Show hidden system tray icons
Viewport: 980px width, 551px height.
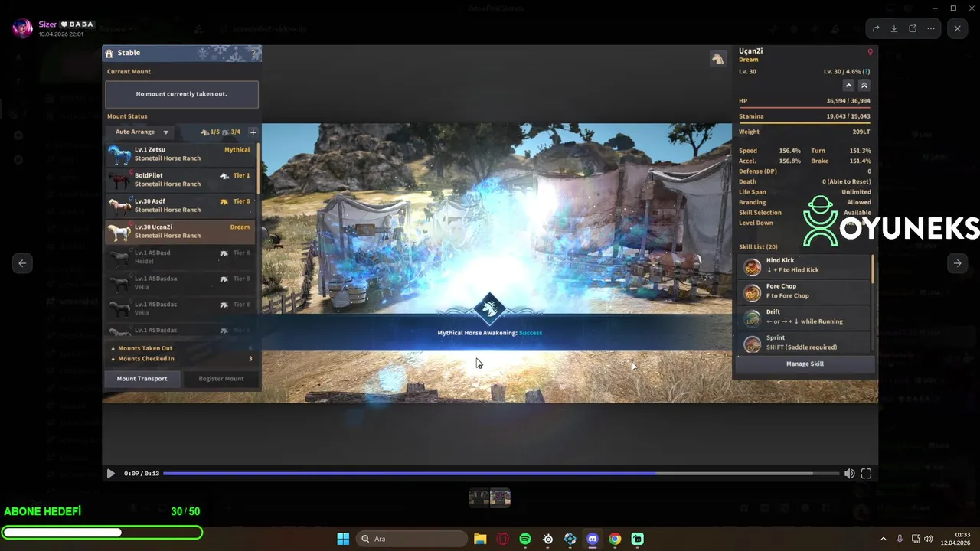coord(883,539)
